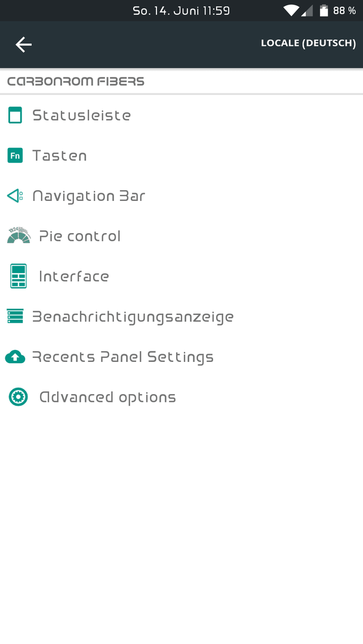
Task: Click the Benachrichtigungsanzeige stacked bars icon
Action: [15, 316]
